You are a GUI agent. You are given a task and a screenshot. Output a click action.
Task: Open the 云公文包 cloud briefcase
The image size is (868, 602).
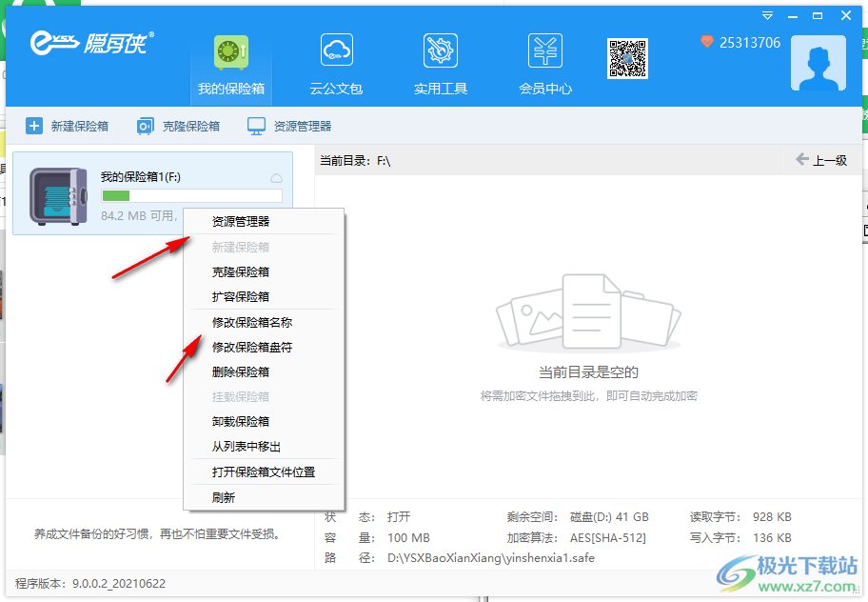tap(337, 50)
